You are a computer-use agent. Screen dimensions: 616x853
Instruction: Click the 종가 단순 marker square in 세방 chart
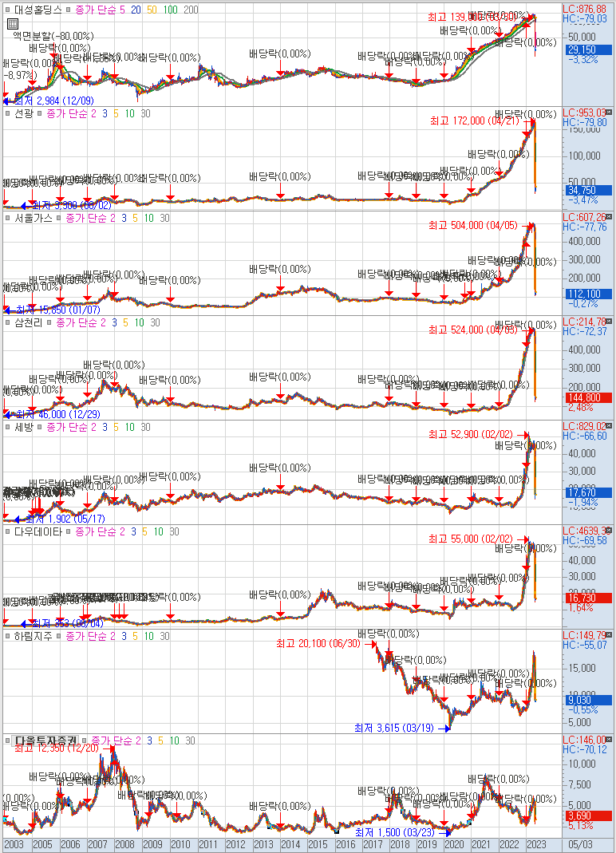click(x=40, y=427)
